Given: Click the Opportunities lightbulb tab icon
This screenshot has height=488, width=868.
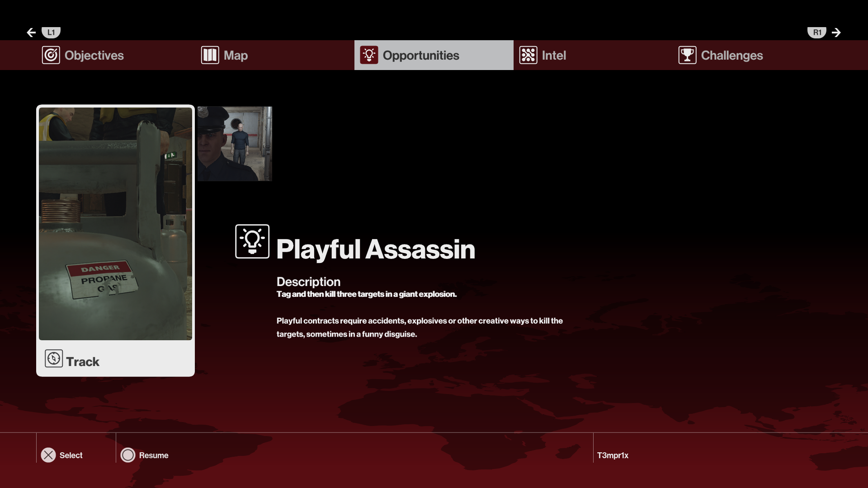Looking at the screenshot, I should pyautogui.click(x=369, y=55).
